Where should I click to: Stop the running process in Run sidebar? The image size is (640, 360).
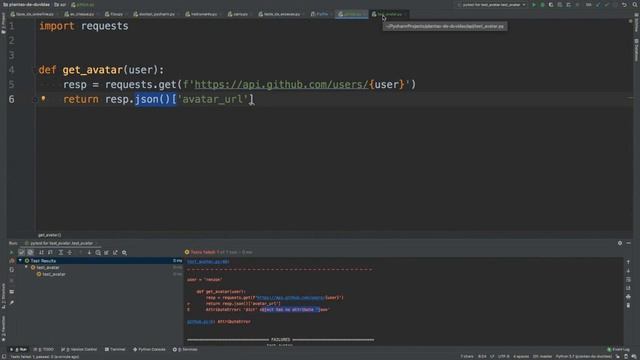[11, 281]
